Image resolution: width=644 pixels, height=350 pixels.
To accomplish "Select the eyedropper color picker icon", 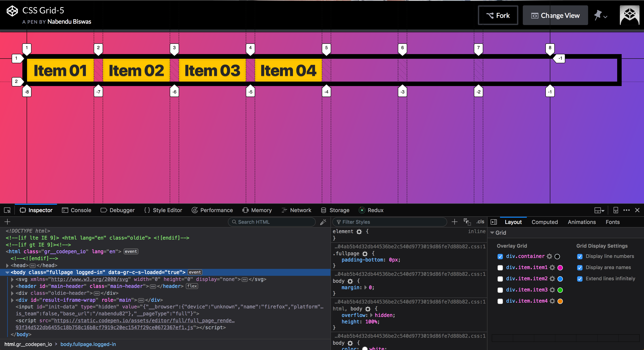I will click(x=323, y=222).
